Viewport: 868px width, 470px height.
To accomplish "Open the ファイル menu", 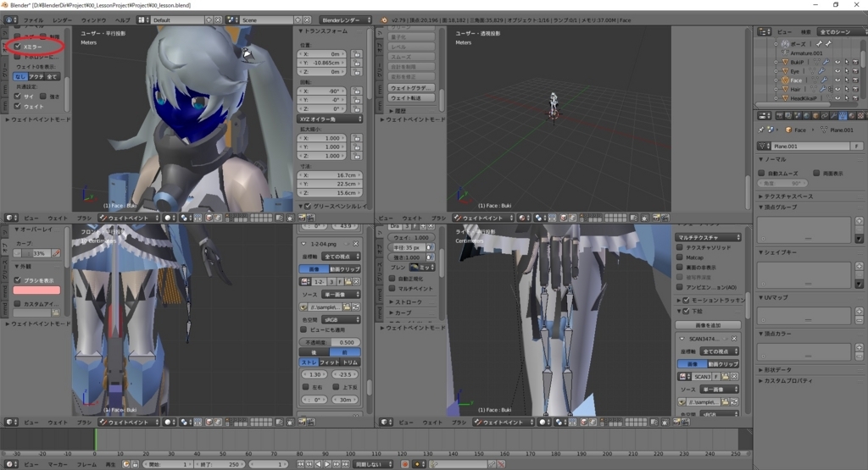I will point(33,20).
